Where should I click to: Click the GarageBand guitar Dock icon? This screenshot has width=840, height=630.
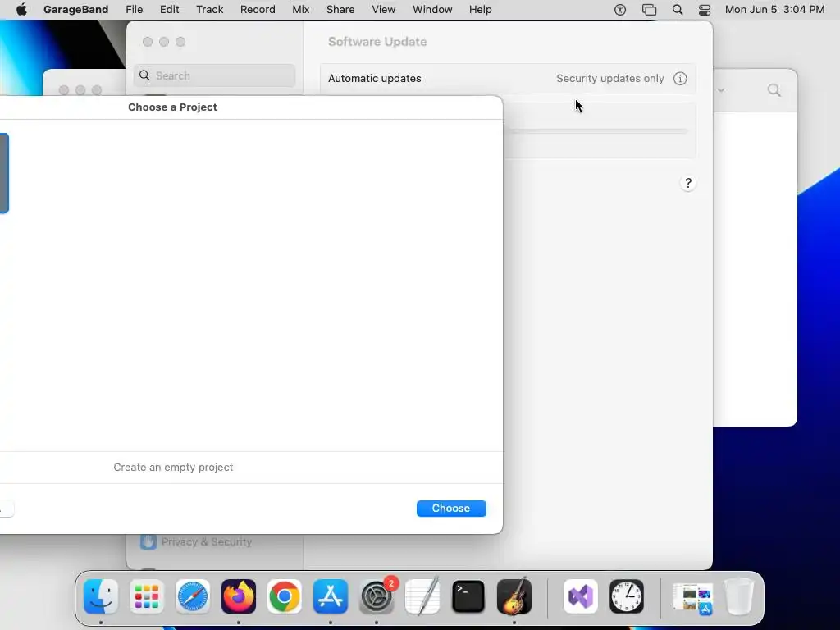click(514, 596)
